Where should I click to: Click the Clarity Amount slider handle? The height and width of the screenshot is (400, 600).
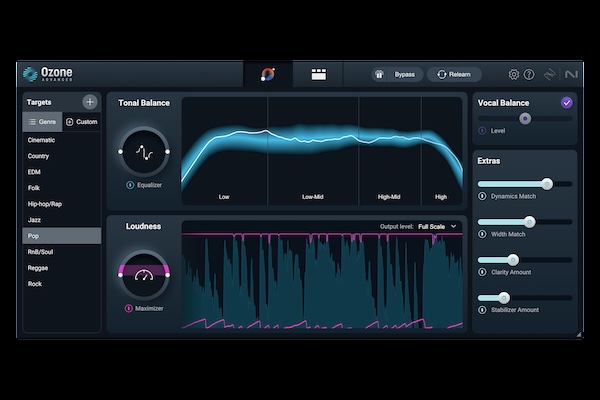click(513, 260)
